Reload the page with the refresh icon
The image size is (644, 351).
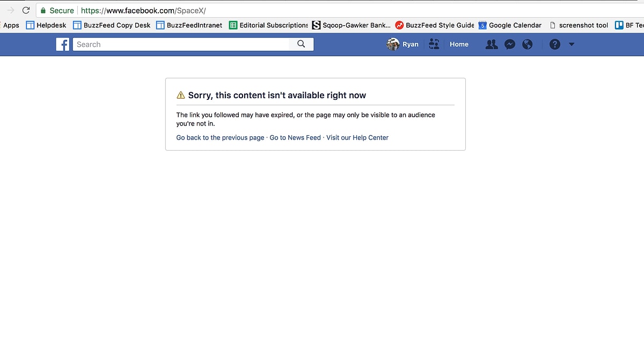(x=26, y=10)
